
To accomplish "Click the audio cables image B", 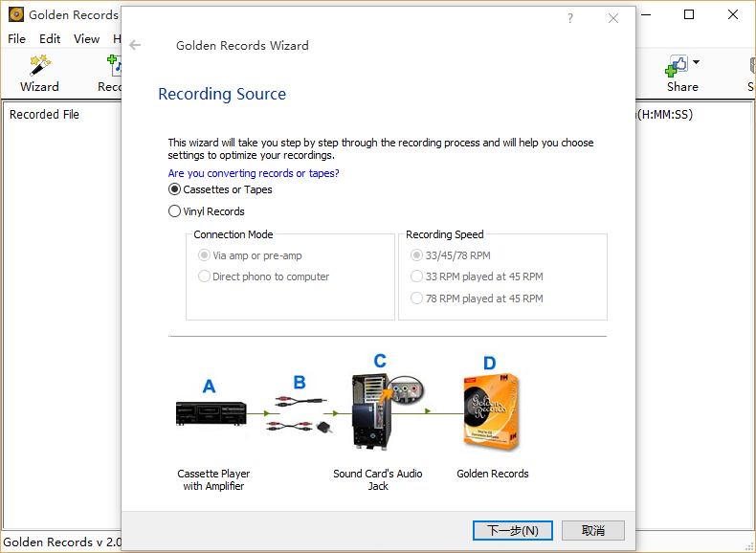I will point(299,413).
